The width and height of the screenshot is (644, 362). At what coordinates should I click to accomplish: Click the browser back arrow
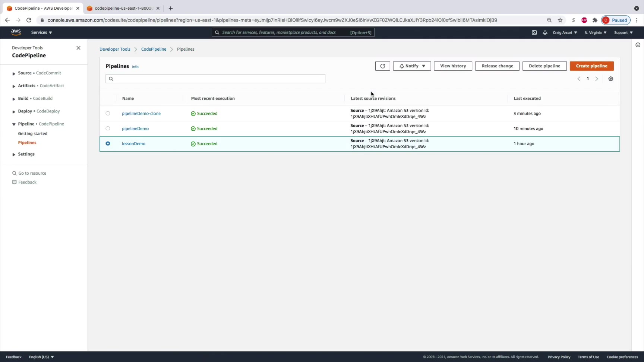[x=7, y=20]
